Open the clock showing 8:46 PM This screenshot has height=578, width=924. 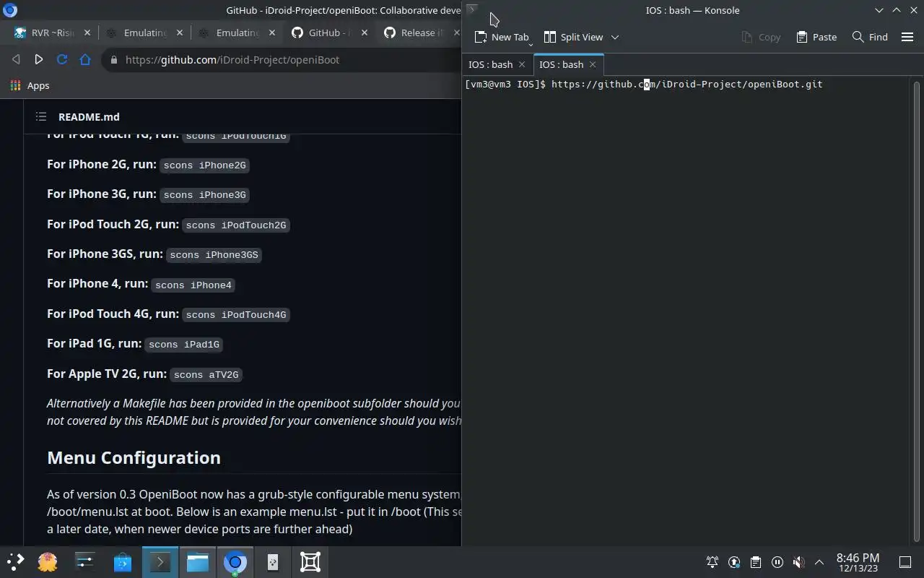click(x=858, y=562)
